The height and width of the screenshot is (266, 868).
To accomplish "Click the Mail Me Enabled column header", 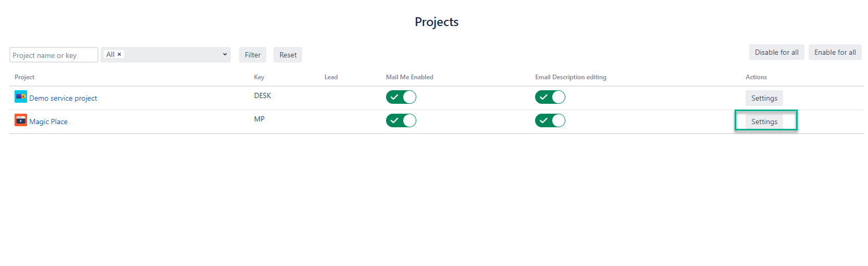I will tap(410, 77).
